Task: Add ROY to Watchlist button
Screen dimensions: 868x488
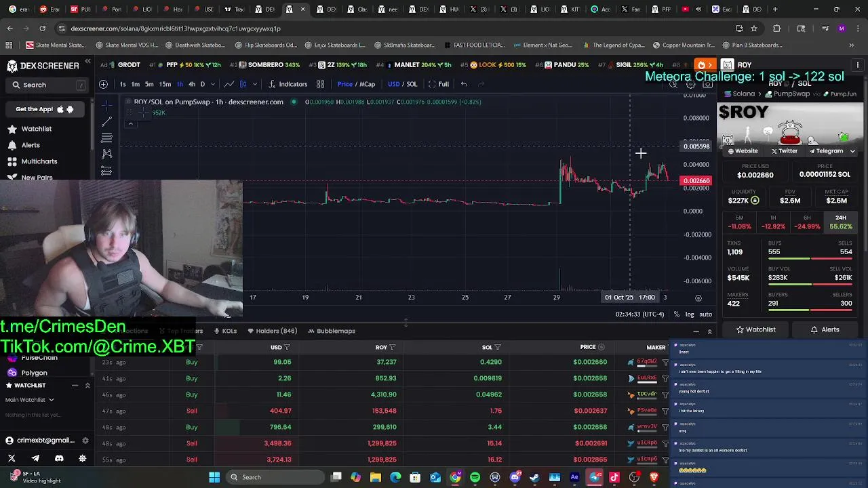Action: point(755,329)
